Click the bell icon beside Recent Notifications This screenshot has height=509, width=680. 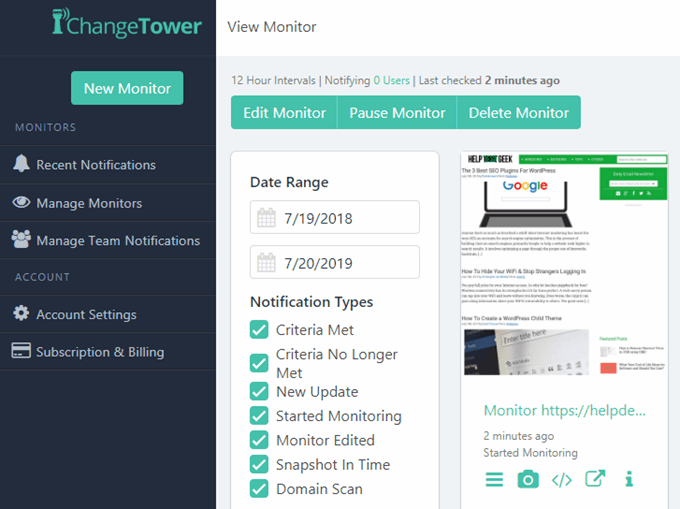[21, 164]
